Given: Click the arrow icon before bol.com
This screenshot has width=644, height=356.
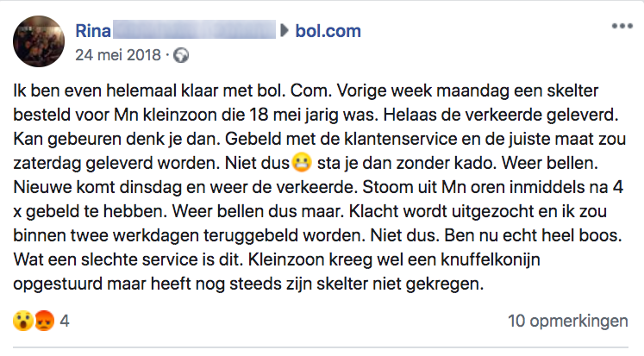Looking at the screenshot, I should [x=284, y=32].
